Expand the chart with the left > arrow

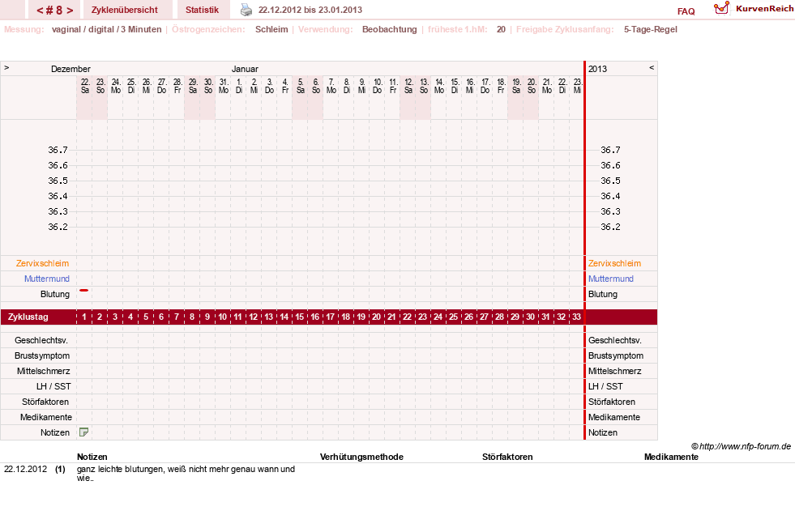[x=6, y=67]
